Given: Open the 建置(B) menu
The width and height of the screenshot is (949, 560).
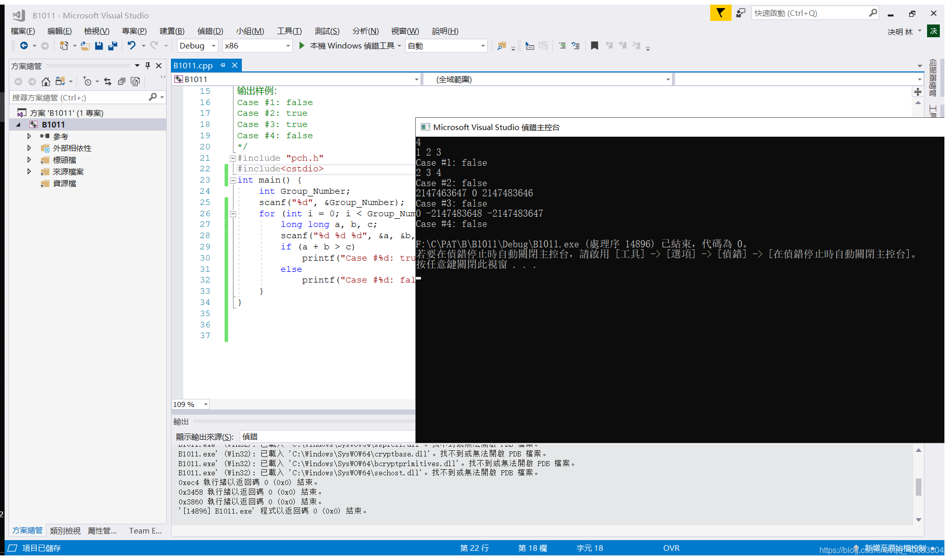Looking at the screenshot, I should (172, 31).
